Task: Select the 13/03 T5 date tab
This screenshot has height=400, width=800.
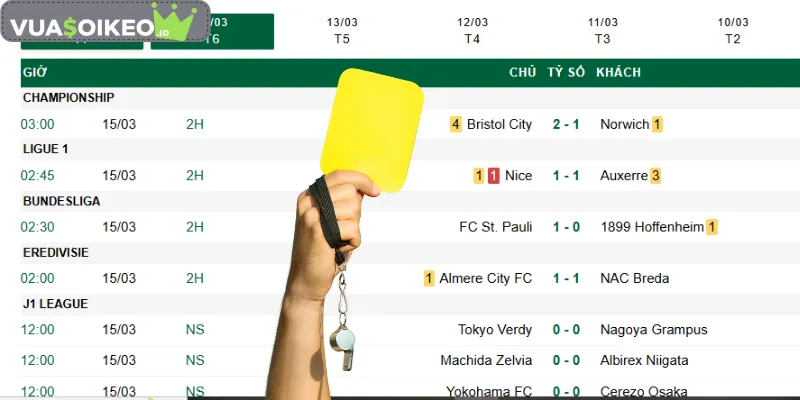Action: [341, 30]
